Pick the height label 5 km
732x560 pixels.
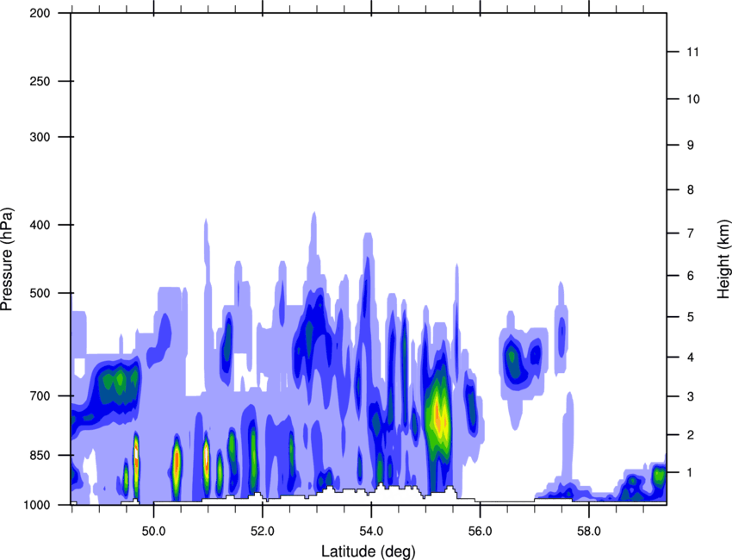(x=690, y=317)
